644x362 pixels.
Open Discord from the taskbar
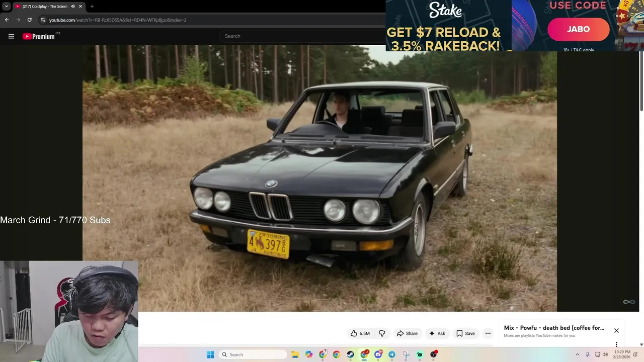coord(378,354)
